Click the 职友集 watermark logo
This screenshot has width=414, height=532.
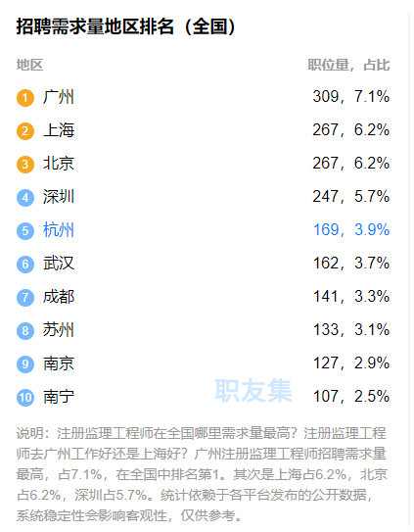point(253,390)
